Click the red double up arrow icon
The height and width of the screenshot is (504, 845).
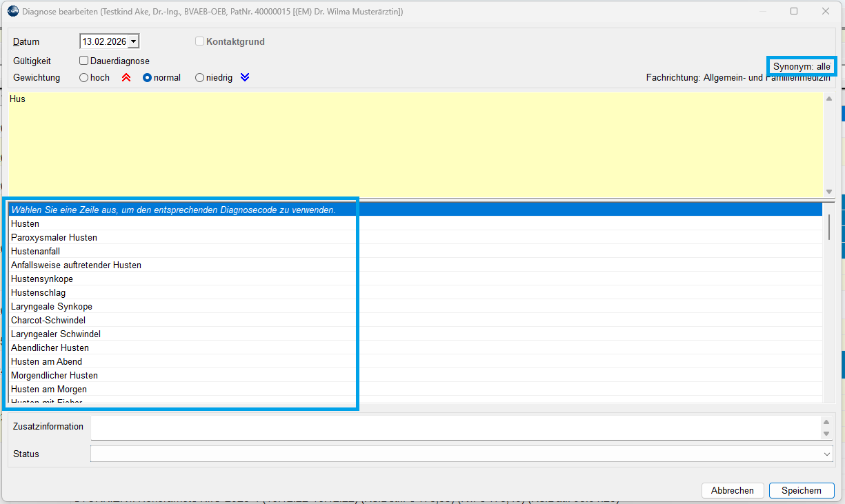click(126, 78)
